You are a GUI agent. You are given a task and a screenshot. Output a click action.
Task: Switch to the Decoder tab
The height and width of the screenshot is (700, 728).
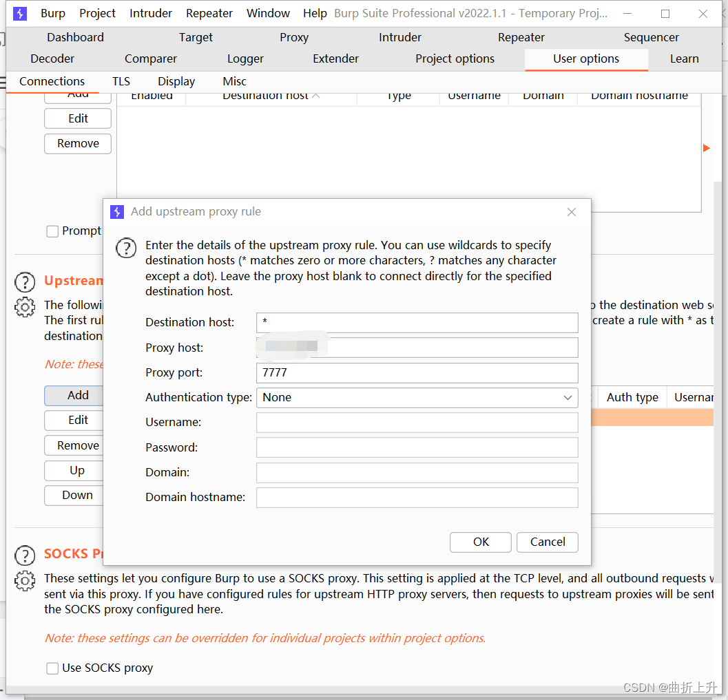(52, 59)
